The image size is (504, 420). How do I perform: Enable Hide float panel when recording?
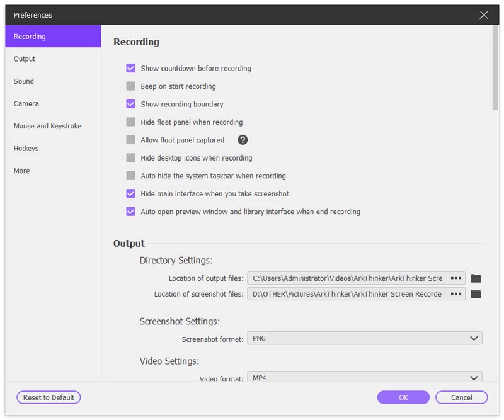pos(130,122)
